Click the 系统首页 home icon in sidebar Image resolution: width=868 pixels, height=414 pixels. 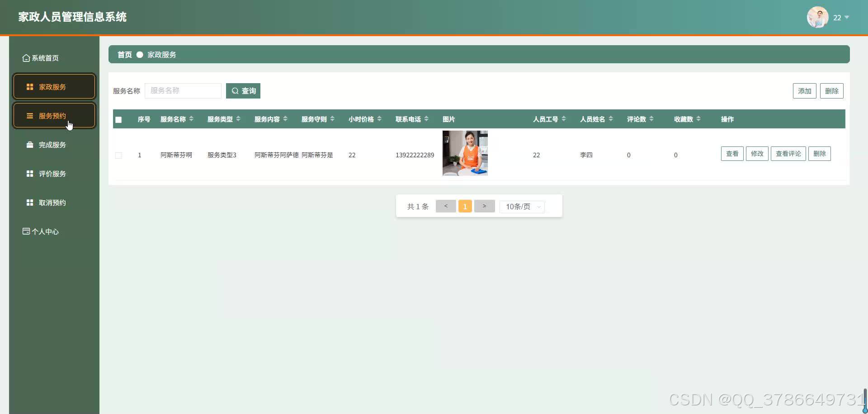coord(25,58)
